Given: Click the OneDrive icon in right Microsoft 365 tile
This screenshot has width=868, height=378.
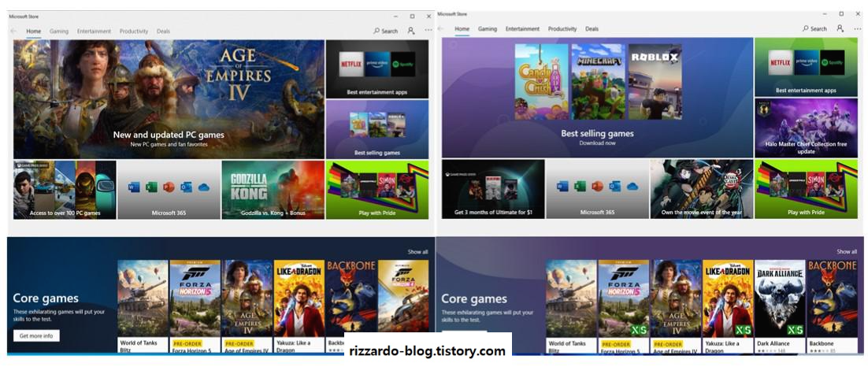Looking at the screenshot, I should 632,187.
